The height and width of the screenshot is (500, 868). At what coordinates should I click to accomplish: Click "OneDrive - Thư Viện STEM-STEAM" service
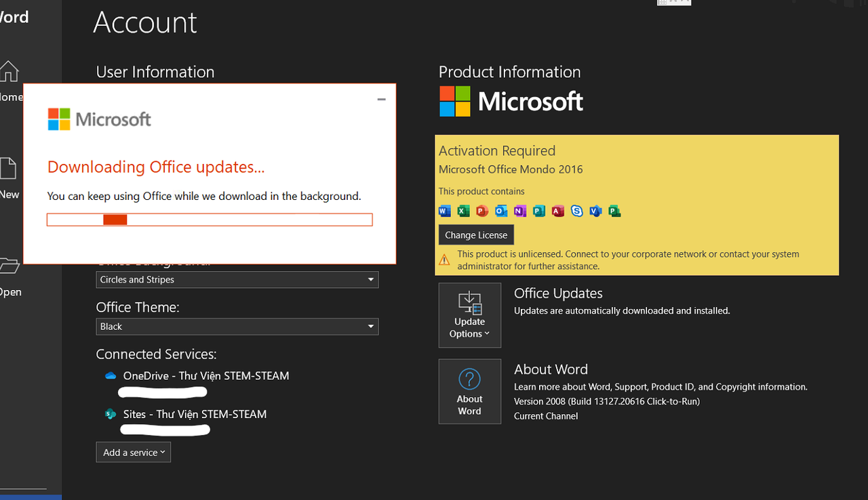pyautogui.click(x=206, y=375)
